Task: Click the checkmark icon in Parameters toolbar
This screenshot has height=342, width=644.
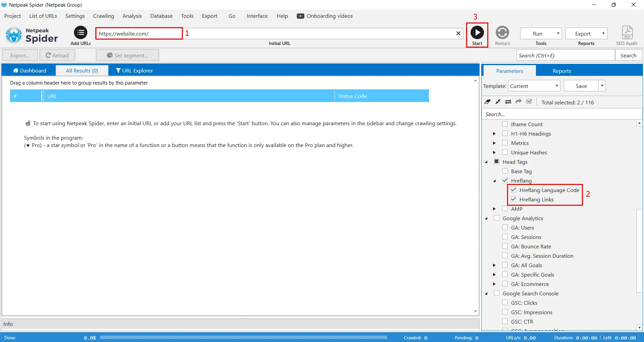Action: tap(529, 102)
